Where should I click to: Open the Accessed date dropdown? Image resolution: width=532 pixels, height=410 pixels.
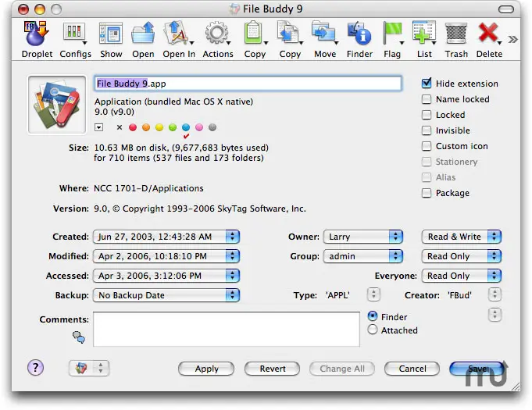pos(166,276)
